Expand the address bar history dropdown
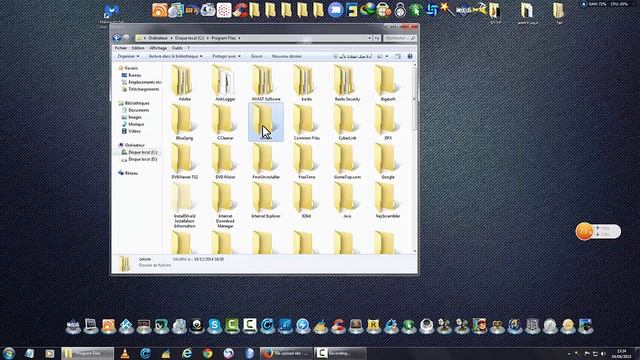 pyautogui.click(x=369, y=38)
